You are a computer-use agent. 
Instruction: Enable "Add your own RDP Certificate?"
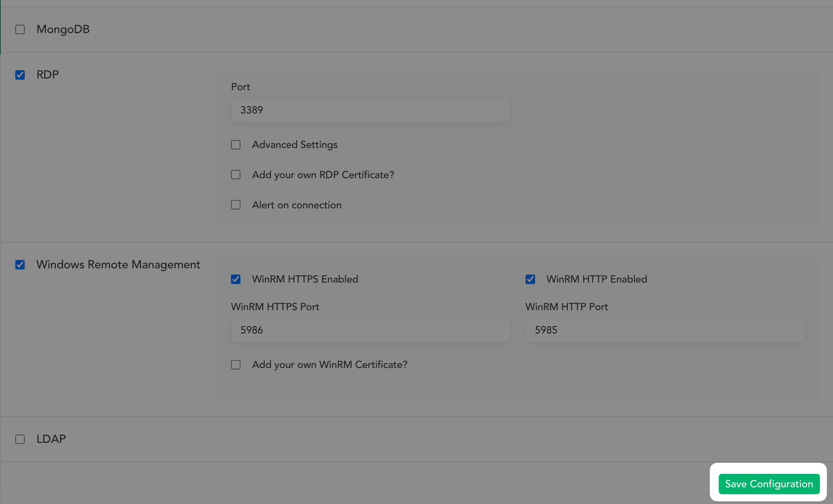(236, 175)
